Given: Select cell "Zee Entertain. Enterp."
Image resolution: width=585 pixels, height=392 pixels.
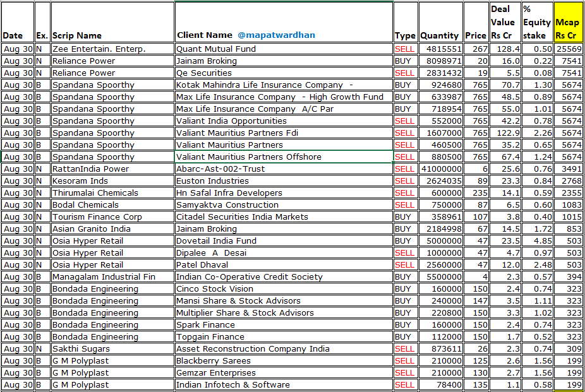Looking at the screenshot, I should 112,49.
